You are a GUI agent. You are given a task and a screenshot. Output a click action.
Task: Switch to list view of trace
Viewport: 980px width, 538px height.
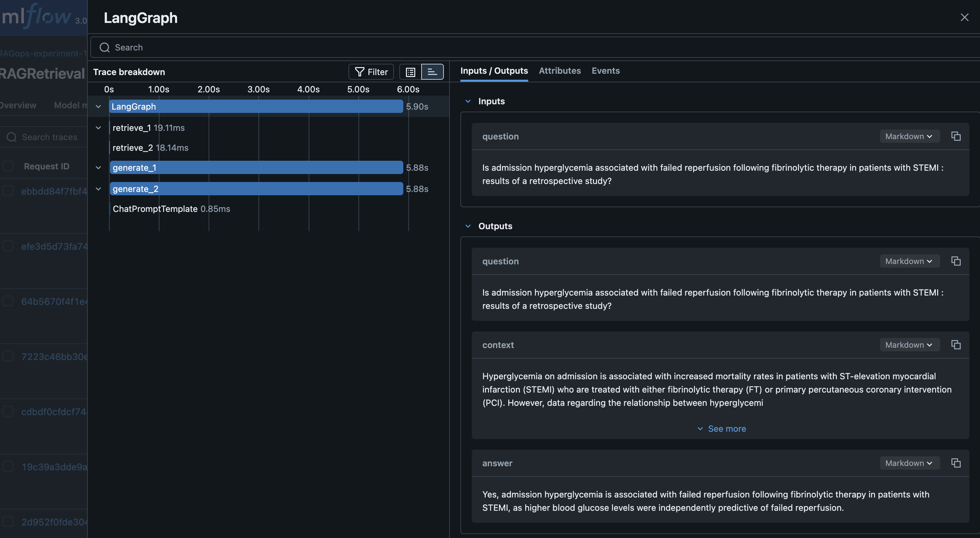pos(410,72)
